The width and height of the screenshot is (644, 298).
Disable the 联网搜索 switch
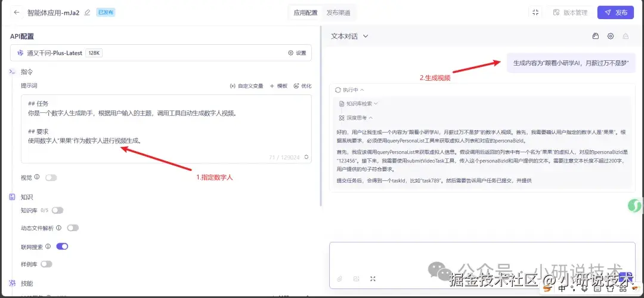[62, 247]
